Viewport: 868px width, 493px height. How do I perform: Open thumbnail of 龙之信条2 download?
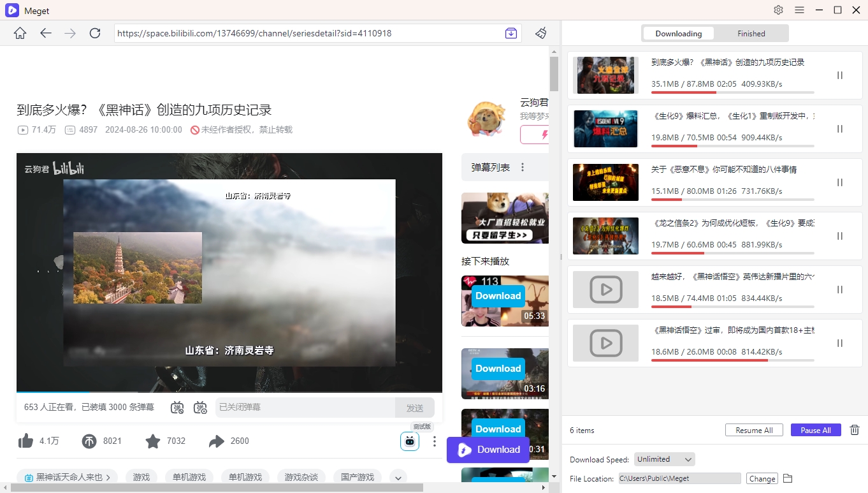point(605,236)
